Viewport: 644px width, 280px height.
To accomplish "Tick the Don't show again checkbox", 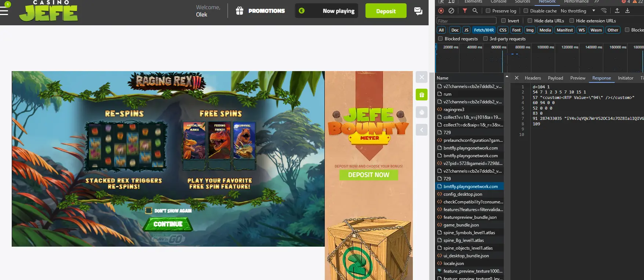I will pos(149,210).
